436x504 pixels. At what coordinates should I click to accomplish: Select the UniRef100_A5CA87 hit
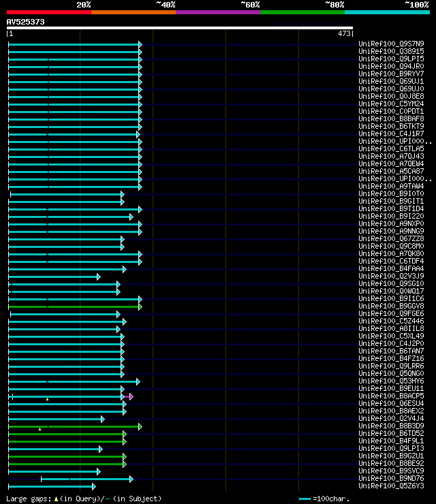[391, 172]
